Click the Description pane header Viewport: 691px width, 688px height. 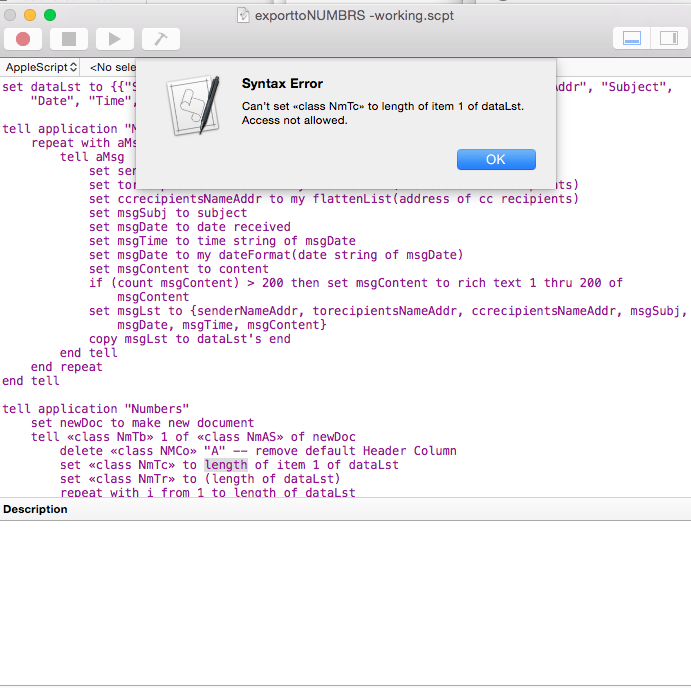tap(346, 509)
